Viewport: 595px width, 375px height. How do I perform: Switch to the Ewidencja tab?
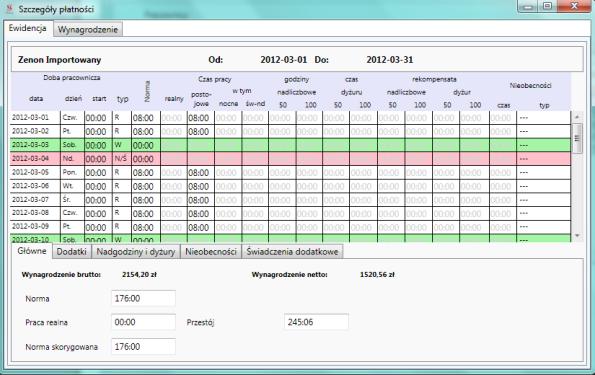tap(27, 28)
